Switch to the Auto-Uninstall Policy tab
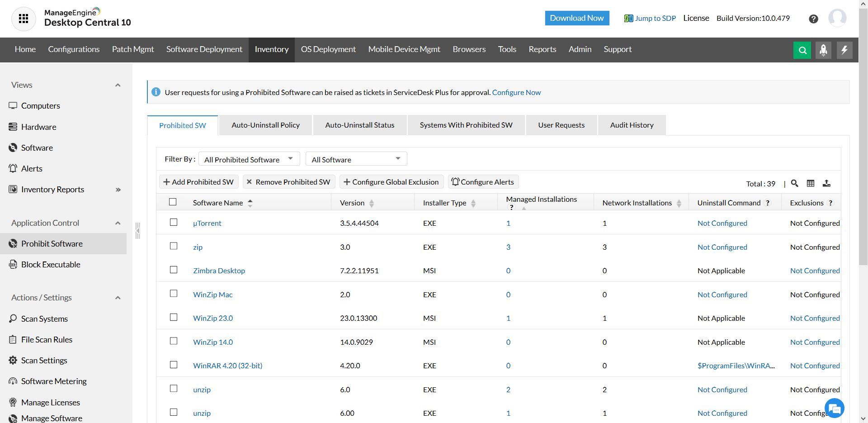Screen dimensions: 868x423 click(x=265, y=125)
